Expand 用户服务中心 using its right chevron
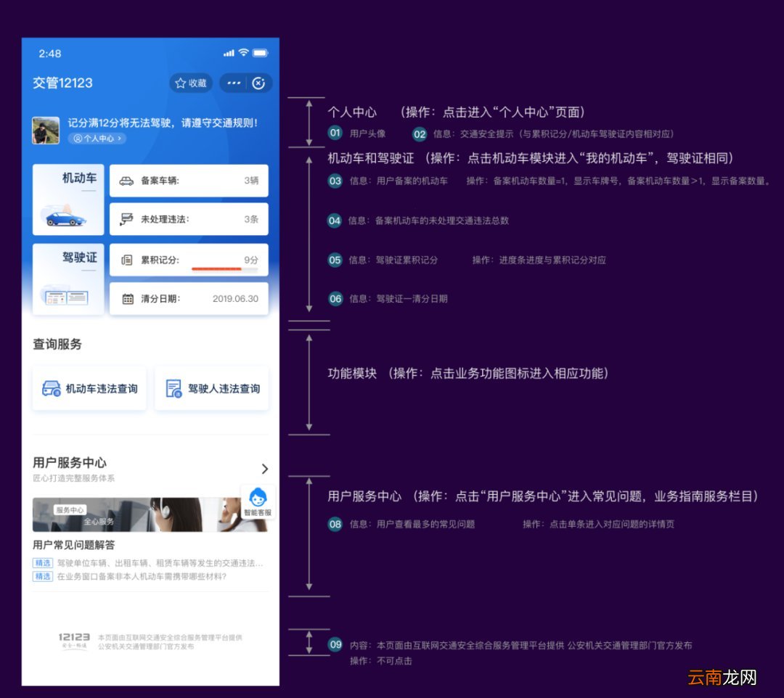Viewport: 784px width, 698px height. pos(265,469)
